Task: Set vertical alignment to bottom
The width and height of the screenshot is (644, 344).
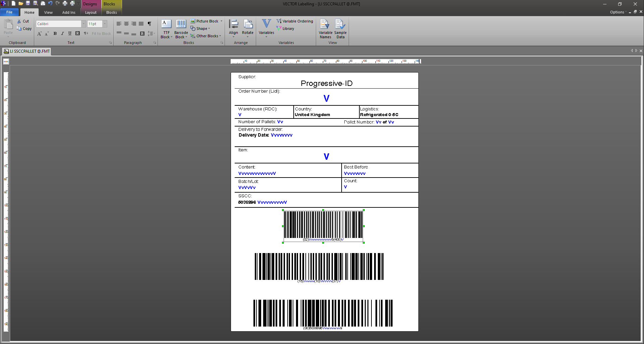Action: coord(134,34)
